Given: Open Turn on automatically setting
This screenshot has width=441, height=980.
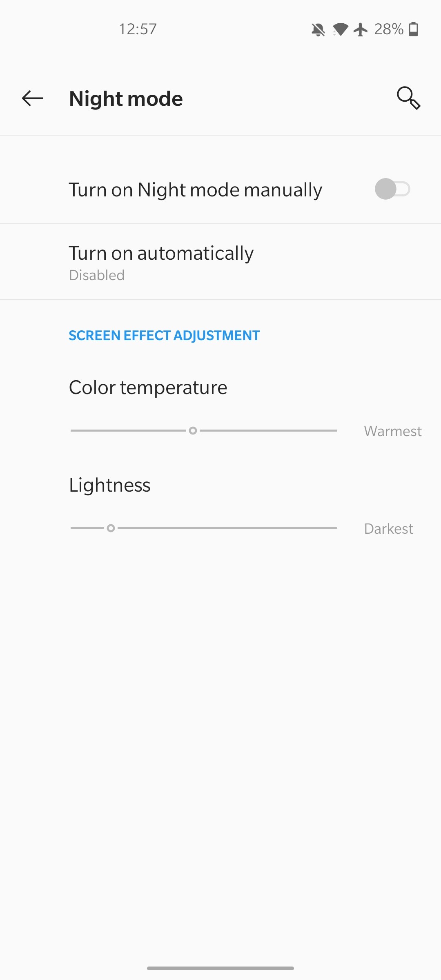Looking at the screenshot, I should [x=220, y=262].
